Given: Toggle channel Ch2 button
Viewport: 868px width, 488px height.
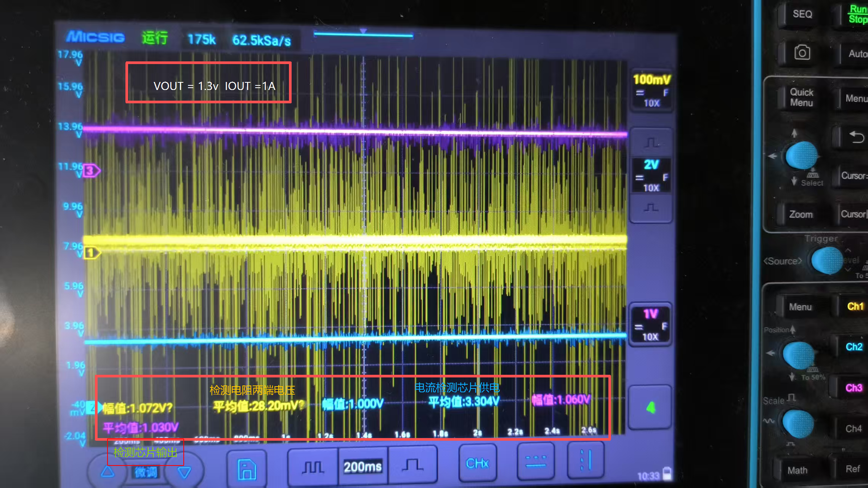Looking at the screenshot, I should tap(854, 347).
